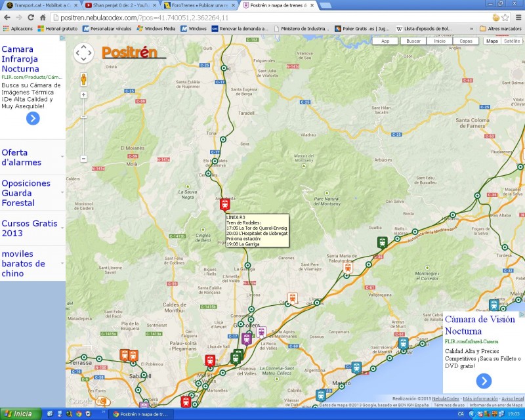
Task: Zoom out with the minus button
Action: (x=84, y=159)
